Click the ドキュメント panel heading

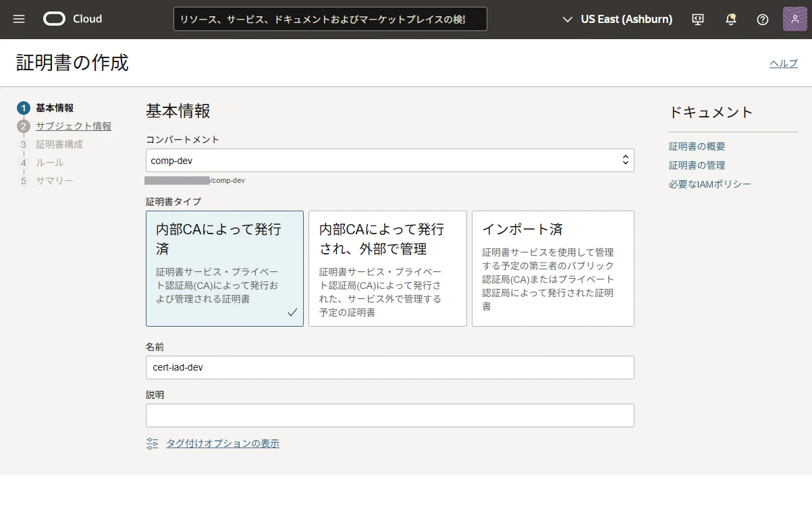tap(711, 112)
